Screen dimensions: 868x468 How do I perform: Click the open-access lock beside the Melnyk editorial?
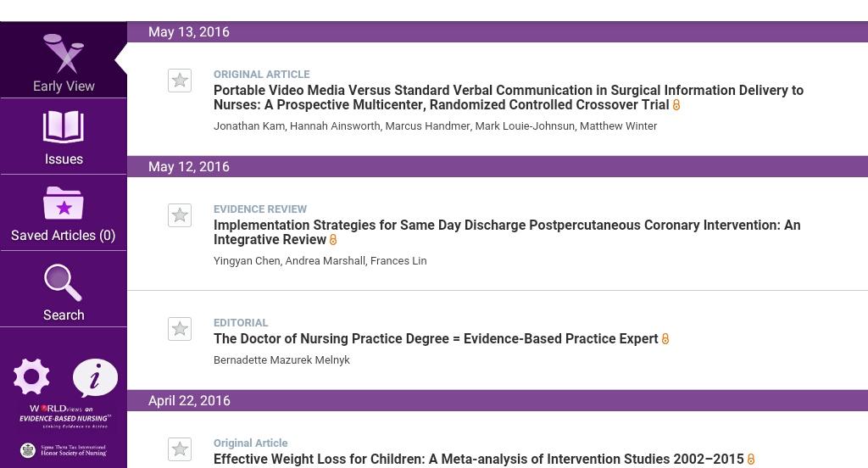(x=665, y=339)
